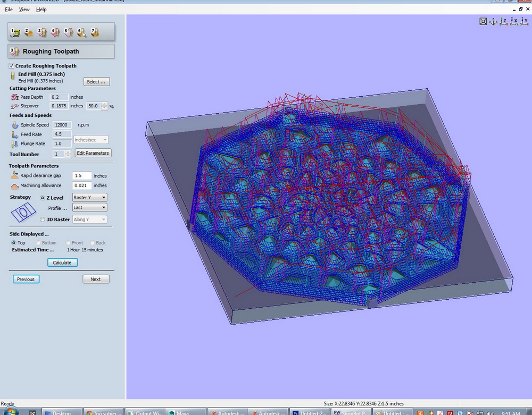
Task: Open the inches/sec units dropdown
Action: pos(91,140)
